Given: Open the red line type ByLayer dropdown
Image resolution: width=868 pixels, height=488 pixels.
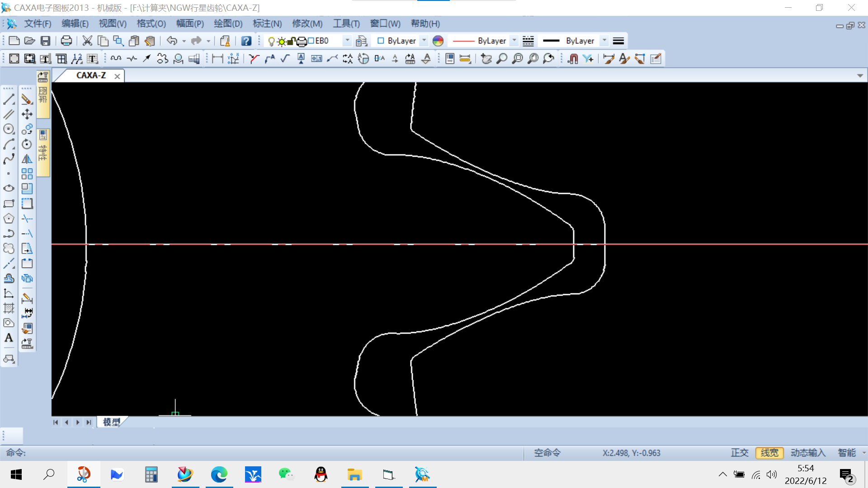Looking at the screenshot, I should [x=514, y=41].
